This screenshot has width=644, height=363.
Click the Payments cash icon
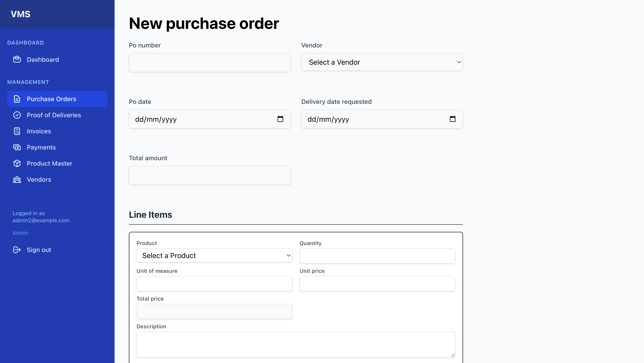17,147
